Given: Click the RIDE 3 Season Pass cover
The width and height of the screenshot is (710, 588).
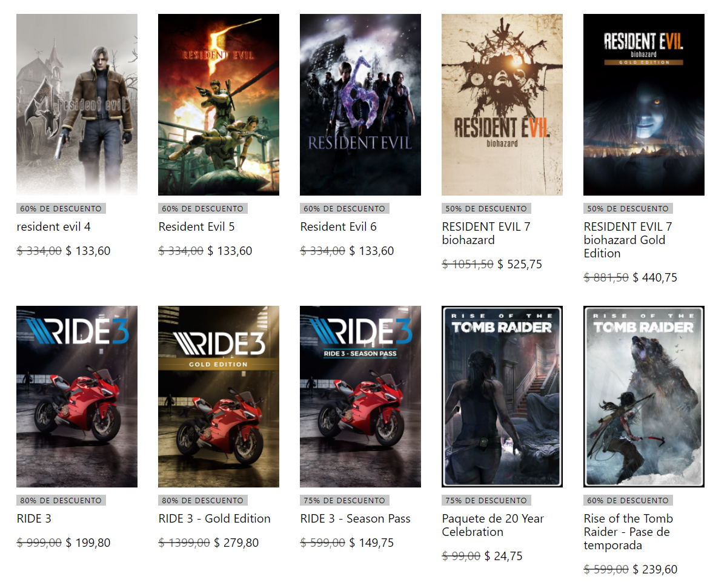Looking at the screenshot, I should 360,397.
